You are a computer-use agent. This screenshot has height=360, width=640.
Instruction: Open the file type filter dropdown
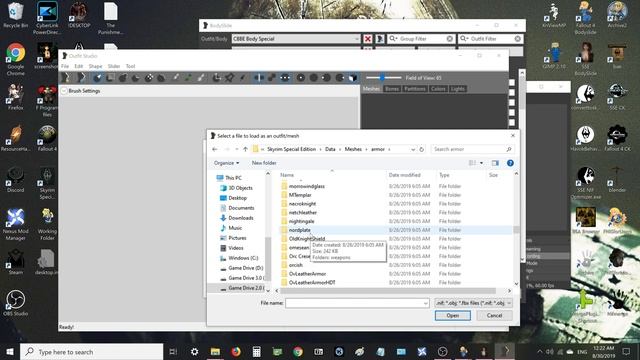[473, 303]
